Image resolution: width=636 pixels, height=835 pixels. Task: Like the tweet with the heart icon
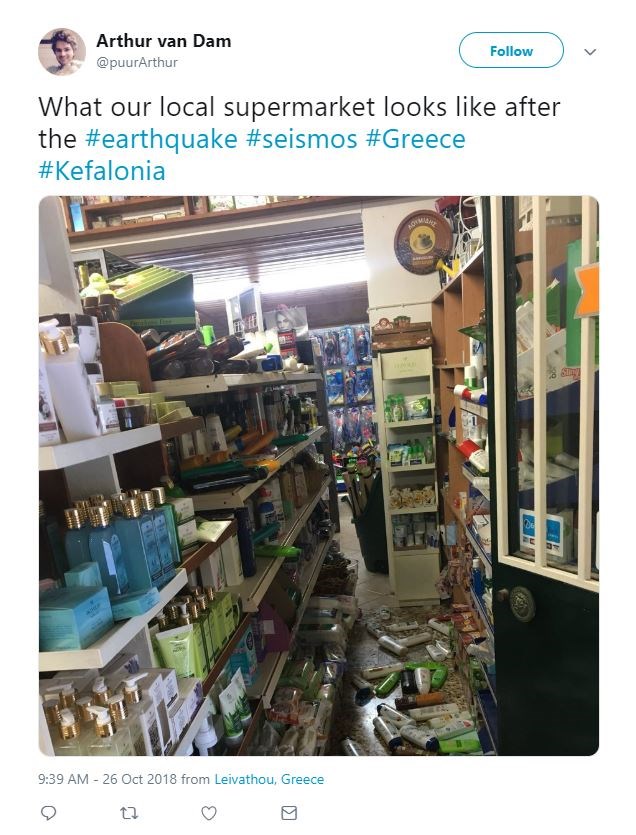pyautogui.click(x=209, y=813)
